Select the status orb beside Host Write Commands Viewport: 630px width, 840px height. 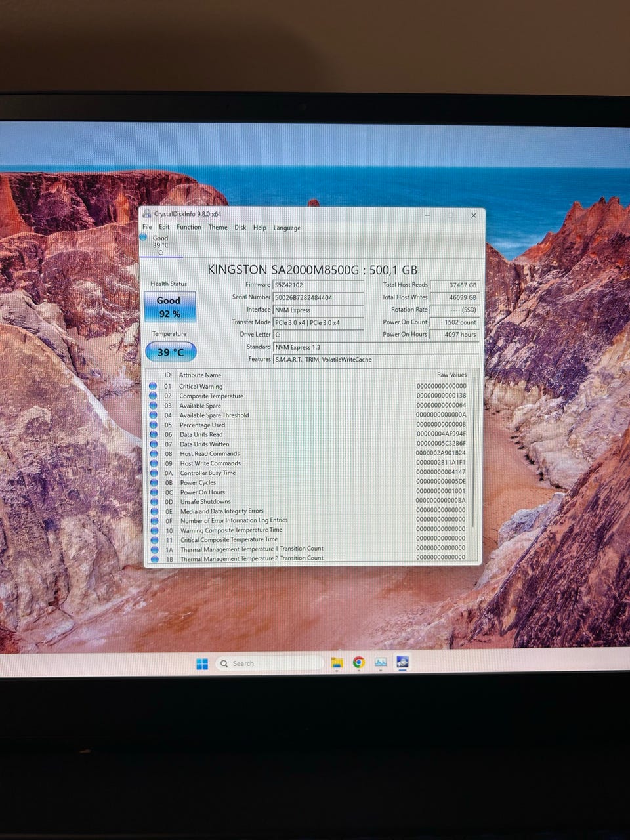coord(153,463)
